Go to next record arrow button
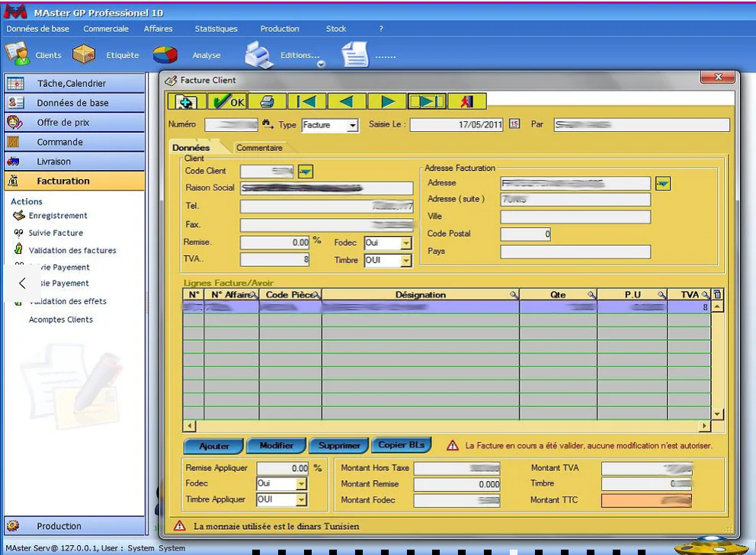The image size is (756, 555). point(387,101)
